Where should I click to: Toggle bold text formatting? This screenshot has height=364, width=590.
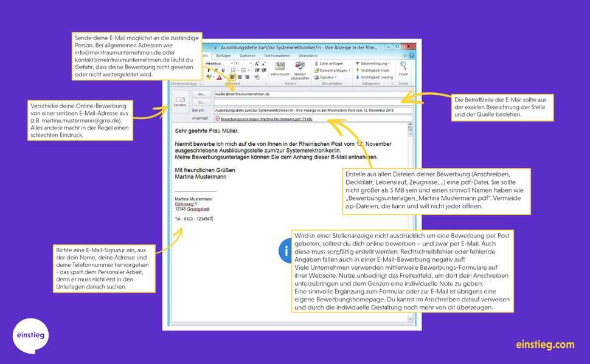click(x=209, y=70)
